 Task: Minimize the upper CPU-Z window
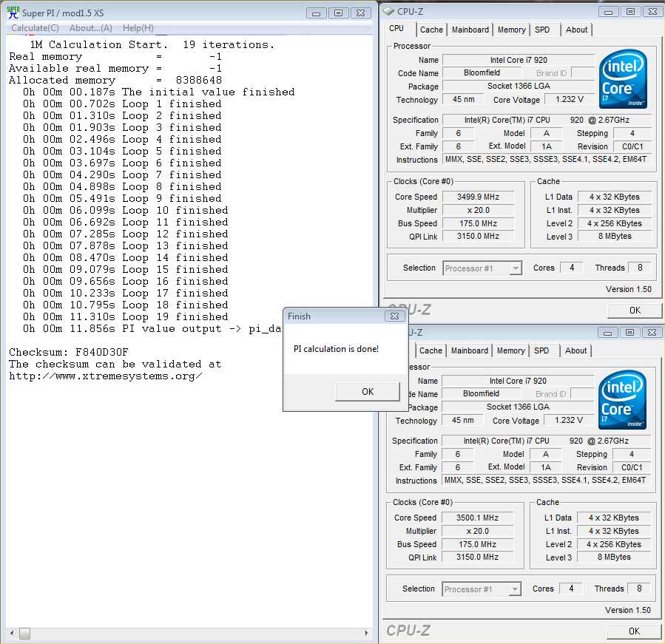[x=608, y=12]
